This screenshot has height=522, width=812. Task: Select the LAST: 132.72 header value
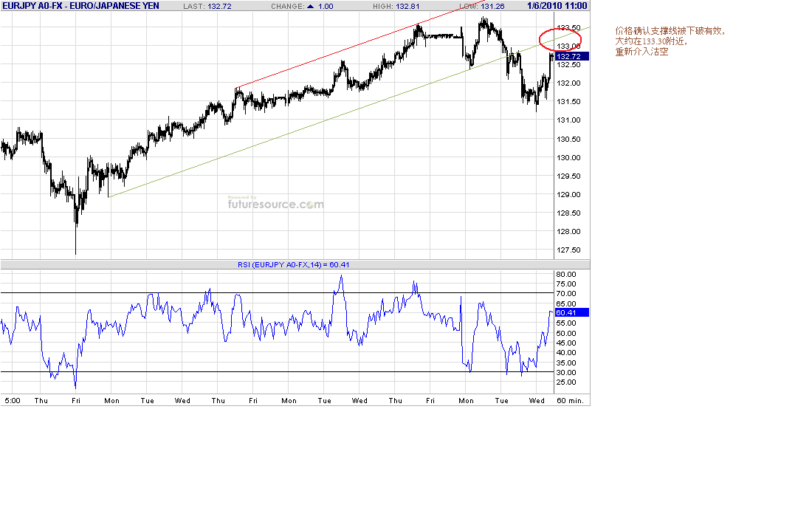(207, 6)
